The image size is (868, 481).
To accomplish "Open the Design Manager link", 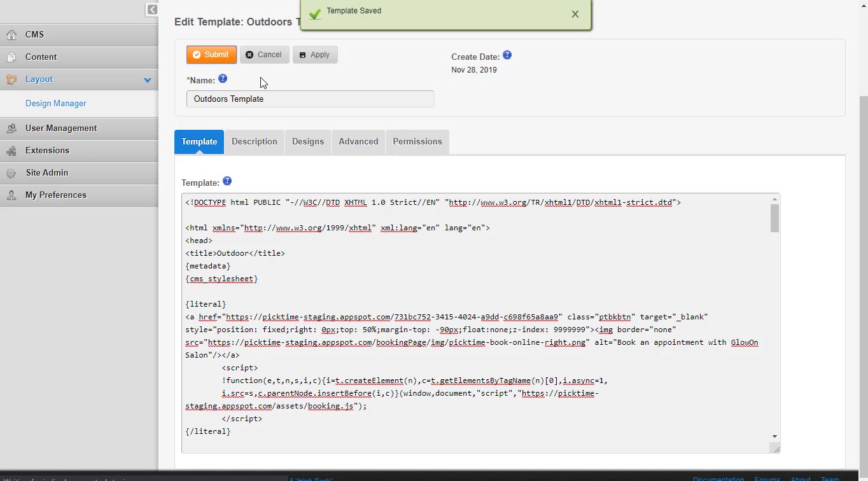I will click(x=56, y=104).
